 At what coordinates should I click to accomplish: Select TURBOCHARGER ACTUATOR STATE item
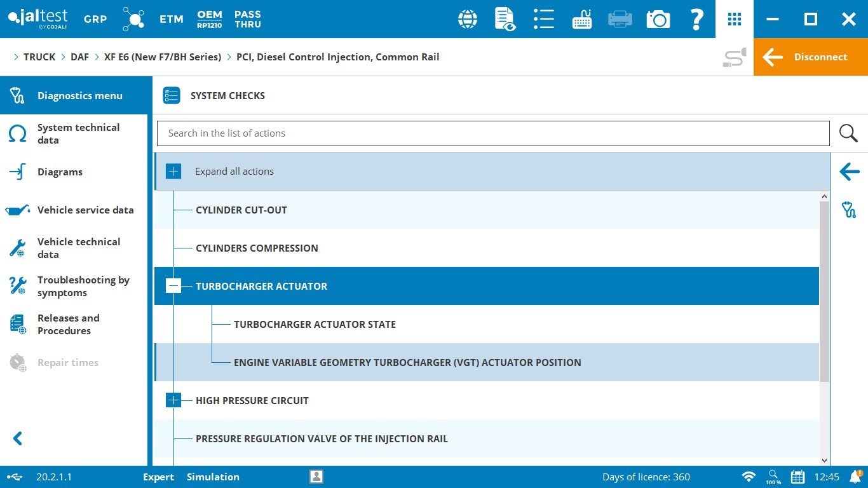[x=315, y=324]
